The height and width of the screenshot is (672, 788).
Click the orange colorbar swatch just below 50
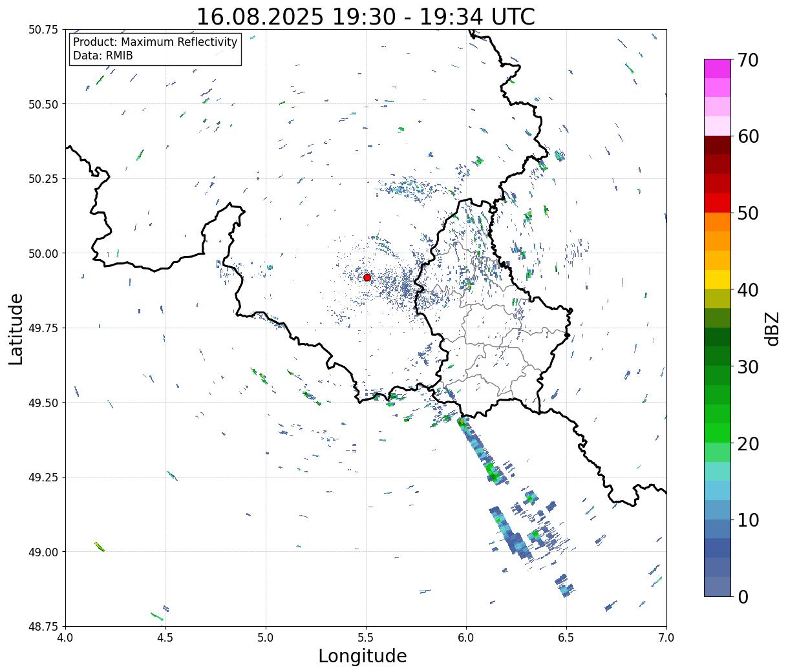[x=718, y=222]
